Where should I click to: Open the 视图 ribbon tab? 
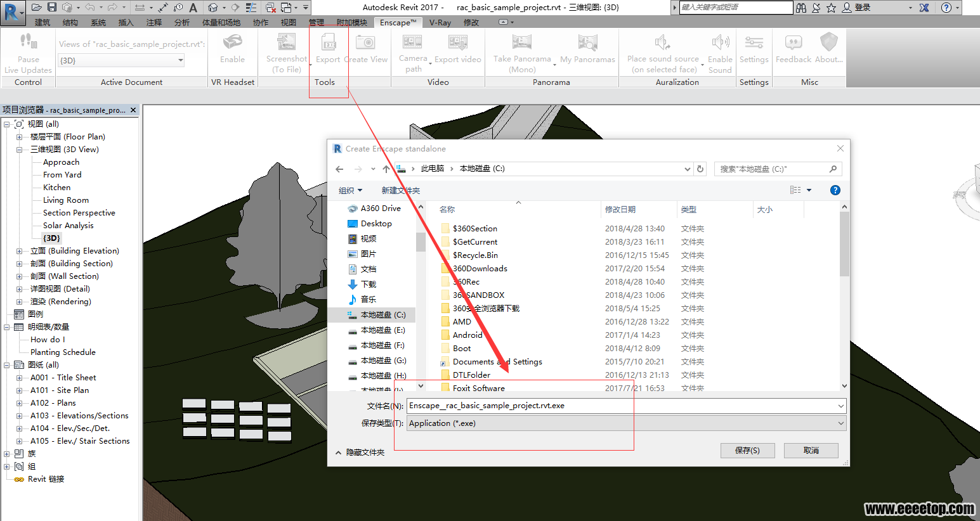pos(289,23)
